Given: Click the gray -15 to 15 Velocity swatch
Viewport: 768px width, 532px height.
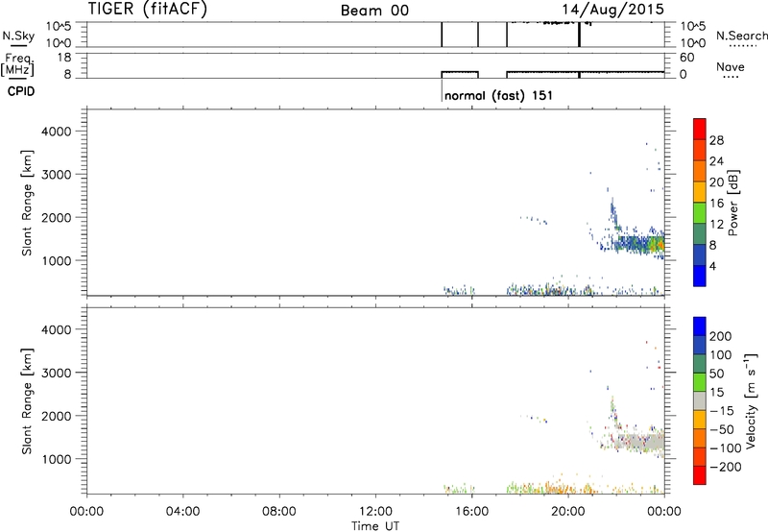Looking at the screenshot, I should 700,400.
